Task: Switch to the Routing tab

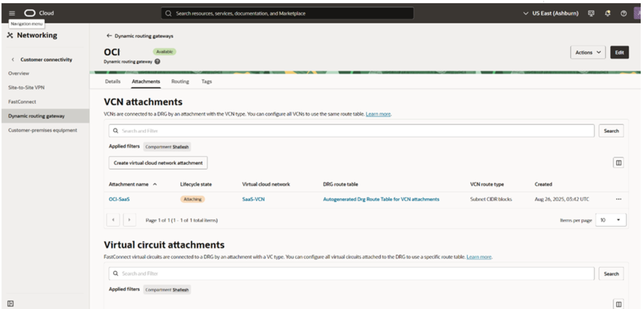Action: click(x=180, y=81)
